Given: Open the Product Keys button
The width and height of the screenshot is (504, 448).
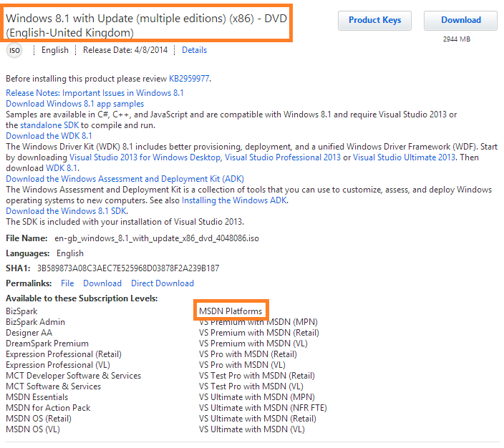Looking at the screenshot, I should pos(374,21).
